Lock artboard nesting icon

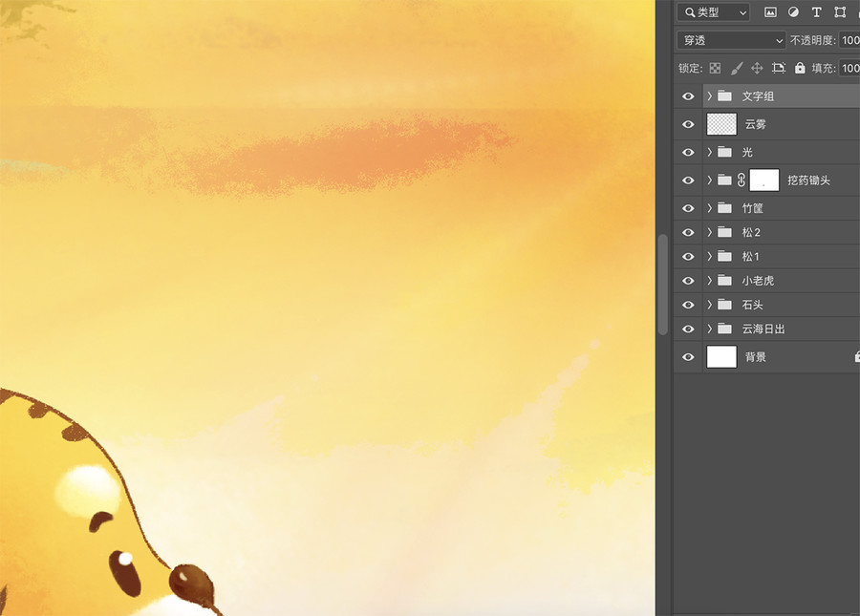pyautogui.click(x=778, y=68)
